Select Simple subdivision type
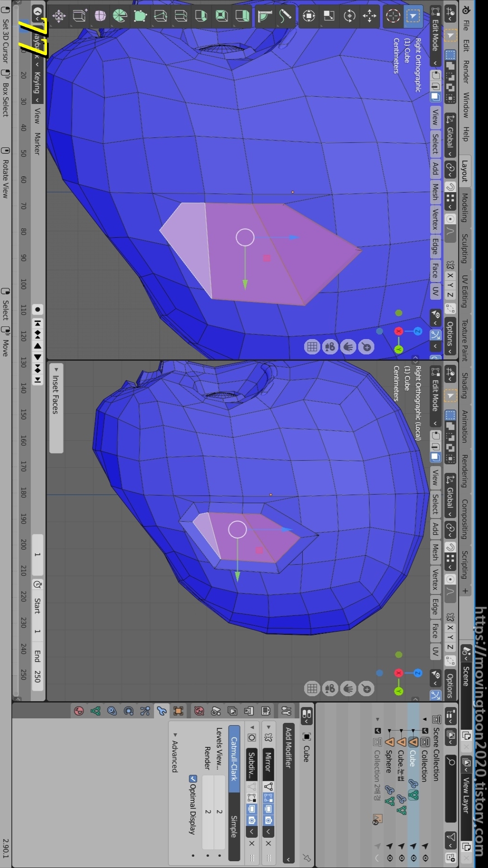 [x=234, y=826]
